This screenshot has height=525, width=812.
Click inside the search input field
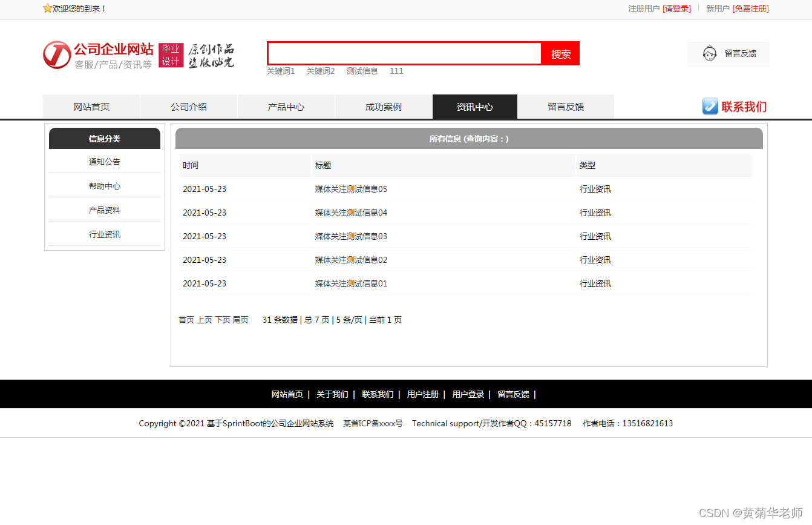404,53
